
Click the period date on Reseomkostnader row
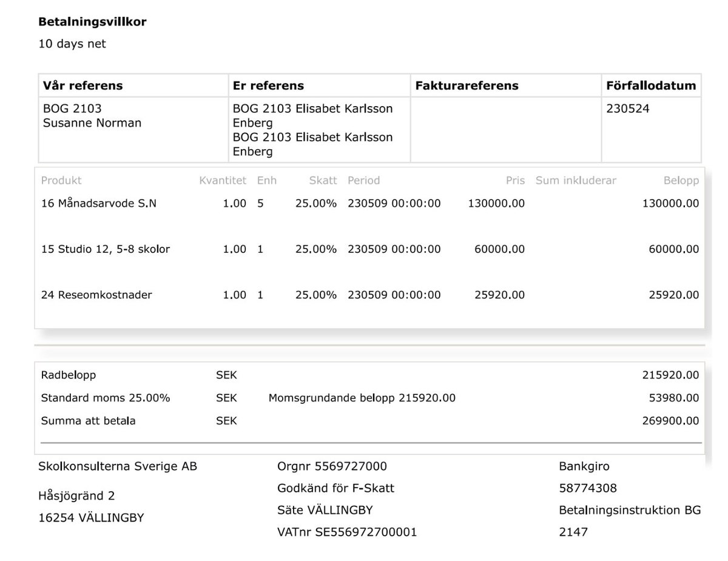[x=394, y=295]
